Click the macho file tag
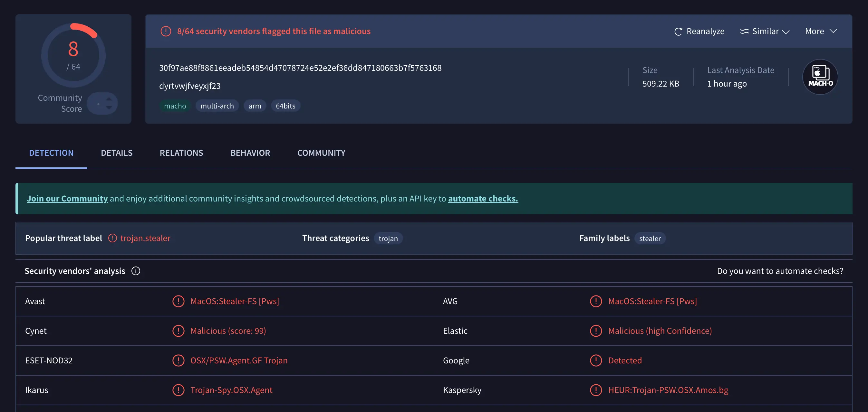The image size is (868, 412). click(x=175, y=105)
